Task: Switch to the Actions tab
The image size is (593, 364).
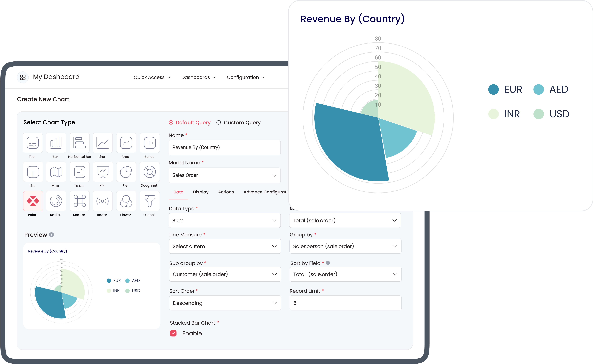Action: (226, 192)
